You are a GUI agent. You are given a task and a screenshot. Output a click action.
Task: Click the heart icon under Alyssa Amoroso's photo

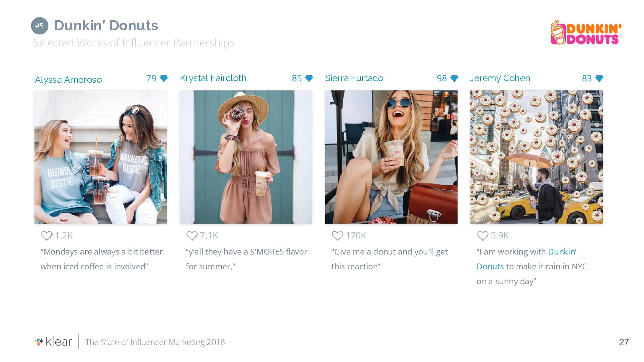[47, 236]
